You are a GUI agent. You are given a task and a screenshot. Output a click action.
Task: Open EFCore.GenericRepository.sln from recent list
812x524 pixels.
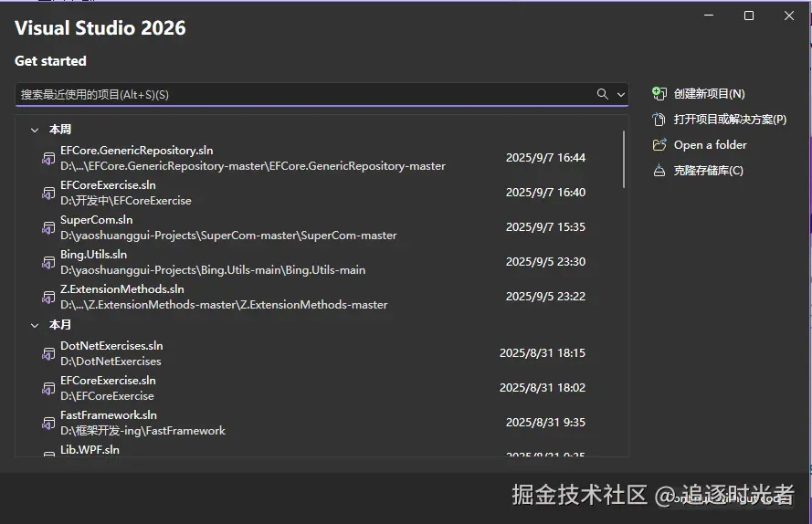(137, 150)
